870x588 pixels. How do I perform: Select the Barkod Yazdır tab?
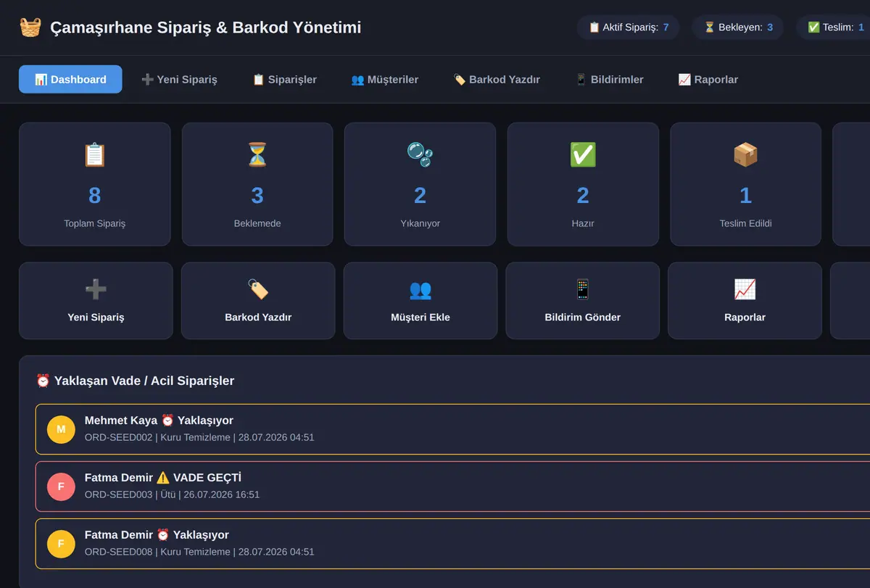point(497,79)
